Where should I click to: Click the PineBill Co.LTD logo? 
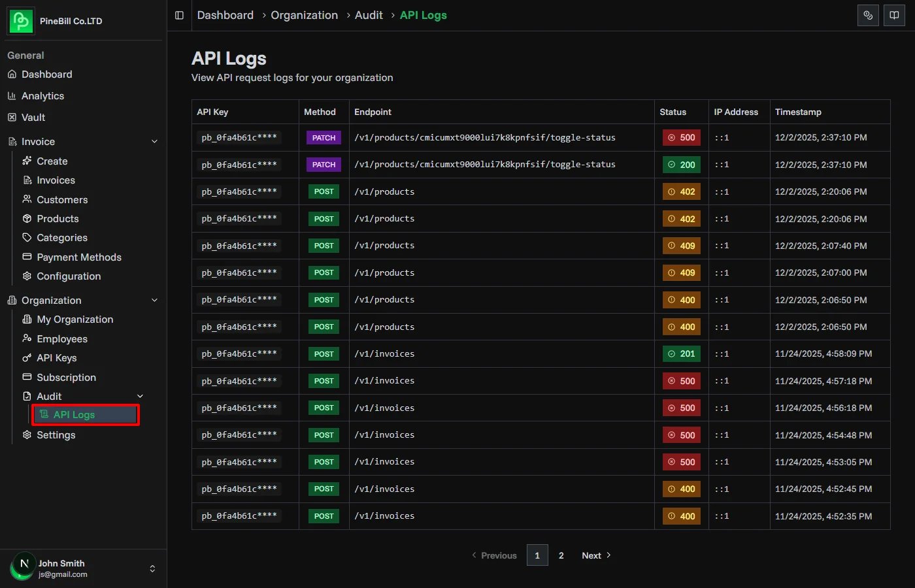tap(19, 20)
